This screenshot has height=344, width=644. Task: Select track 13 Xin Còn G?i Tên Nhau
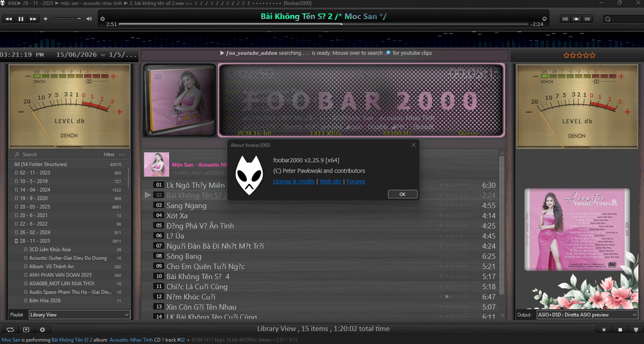pos(321,307)
